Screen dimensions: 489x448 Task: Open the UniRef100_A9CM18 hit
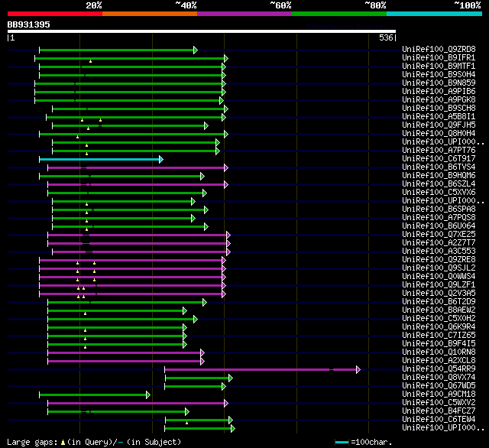(439, 394)
